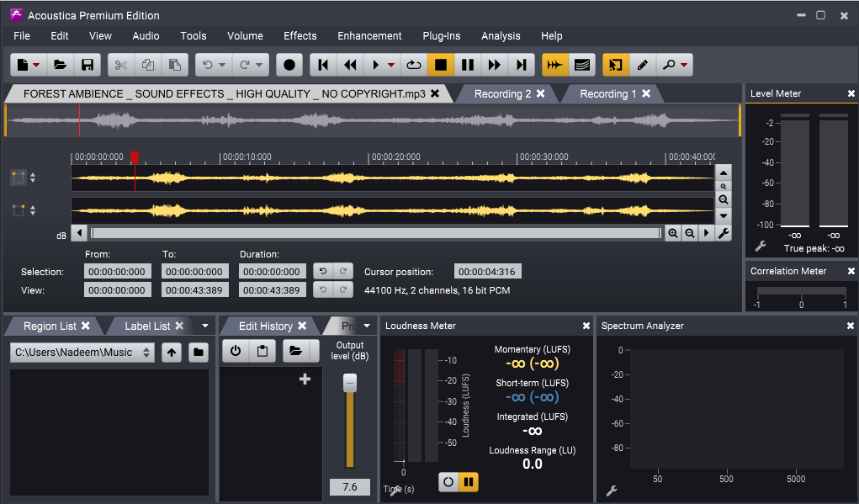Viewport: 859px width, 504px height.
Task: Click the horizontal waveform scrollbar
Action: pyautogui.click(x=376, y=233)
